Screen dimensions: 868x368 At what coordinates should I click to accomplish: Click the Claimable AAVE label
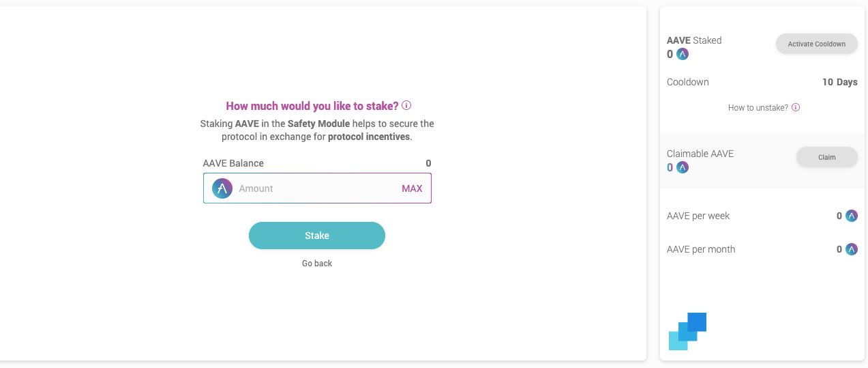pos(700,154)
